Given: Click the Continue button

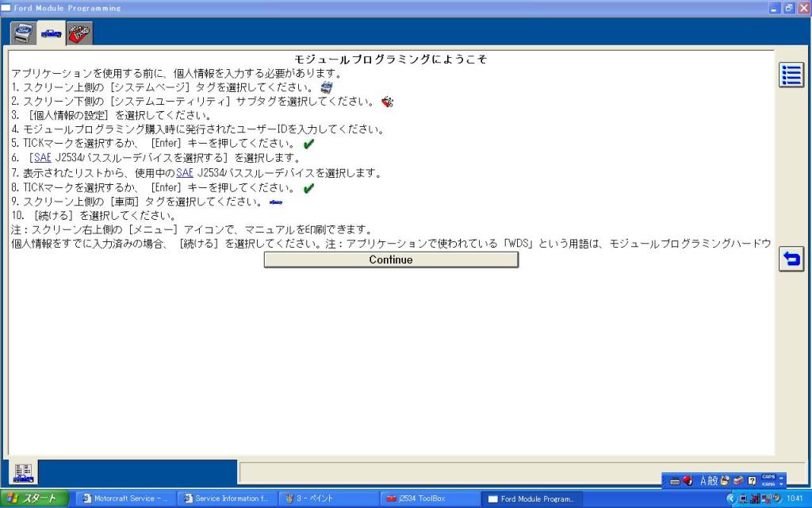Looking at the screenshot, I should (391, 260).
